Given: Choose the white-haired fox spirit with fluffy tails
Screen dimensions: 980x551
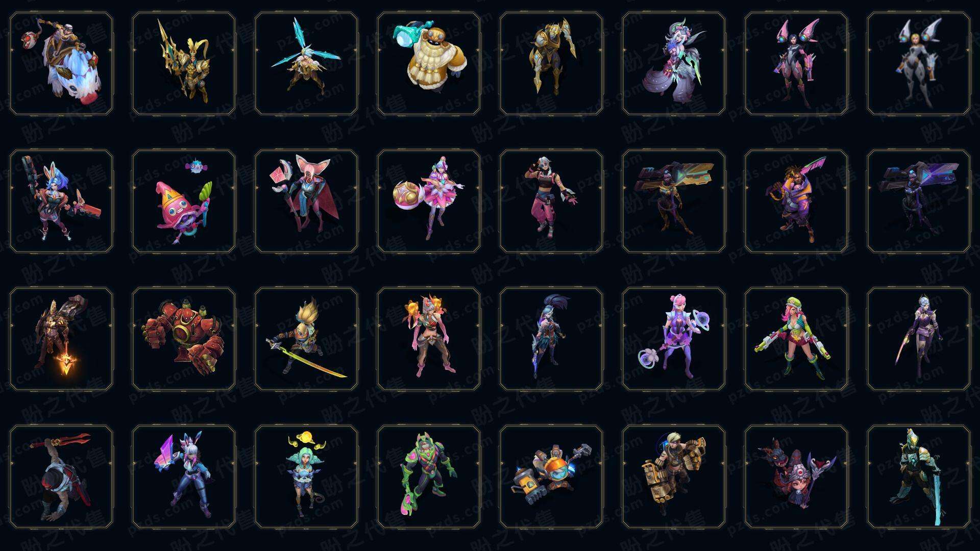Looking at the screenshot, I should (x=674, y=64).
